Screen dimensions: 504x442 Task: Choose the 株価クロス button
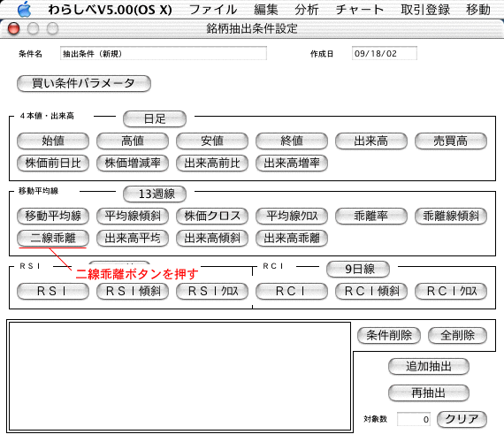[212, 216]
